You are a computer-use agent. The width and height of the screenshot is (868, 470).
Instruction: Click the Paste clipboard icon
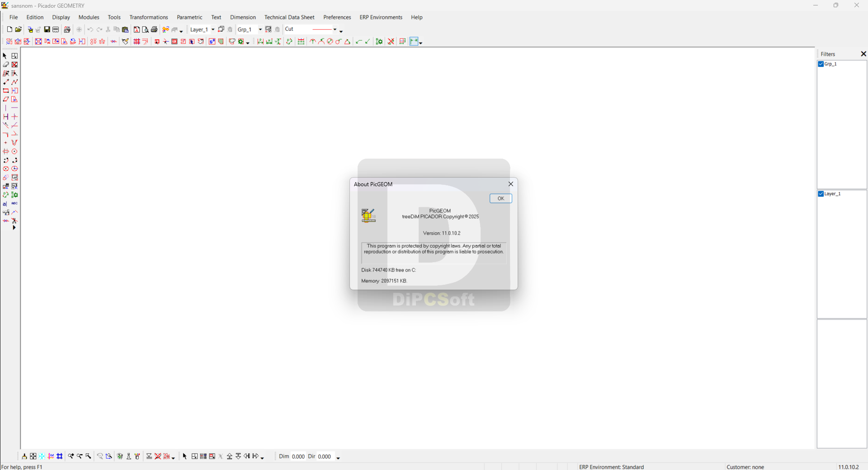[125, 29]
